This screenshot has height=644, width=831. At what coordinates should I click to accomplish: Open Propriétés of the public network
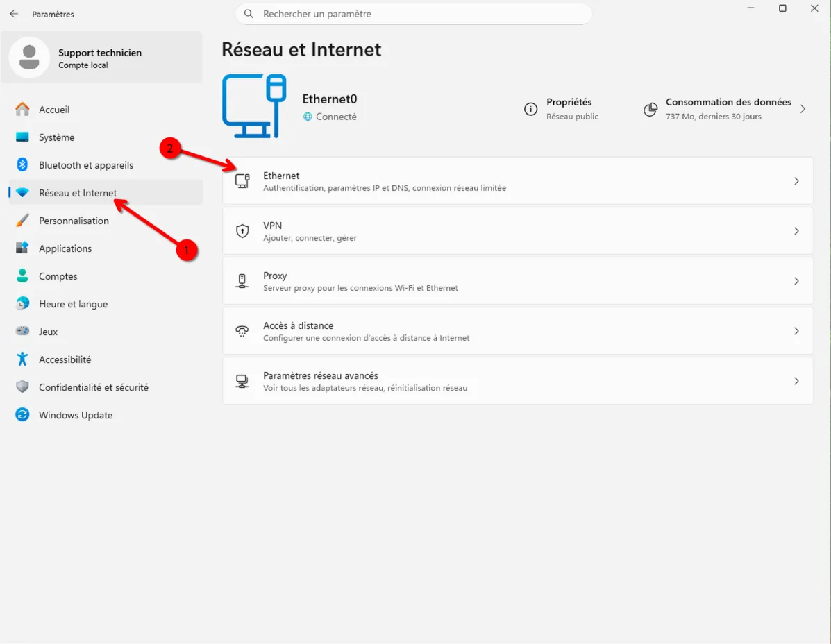click(562, 108)
